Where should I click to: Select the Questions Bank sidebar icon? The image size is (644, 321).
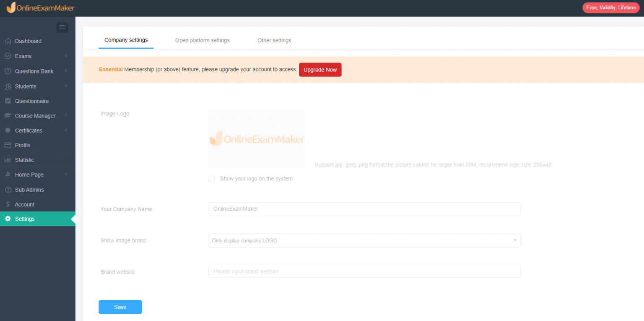click(x=7, y=71)
